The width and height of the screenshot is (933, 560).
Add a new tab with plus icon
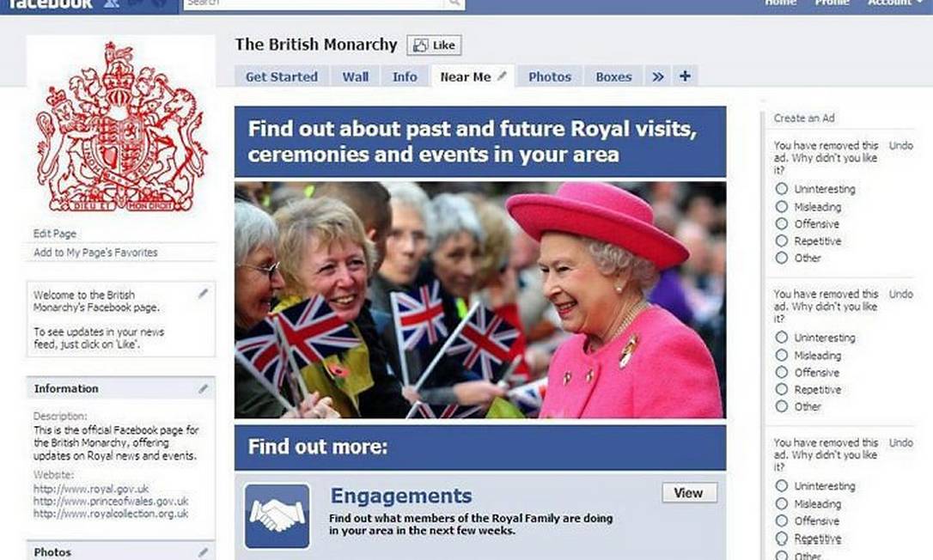point(685,76)
